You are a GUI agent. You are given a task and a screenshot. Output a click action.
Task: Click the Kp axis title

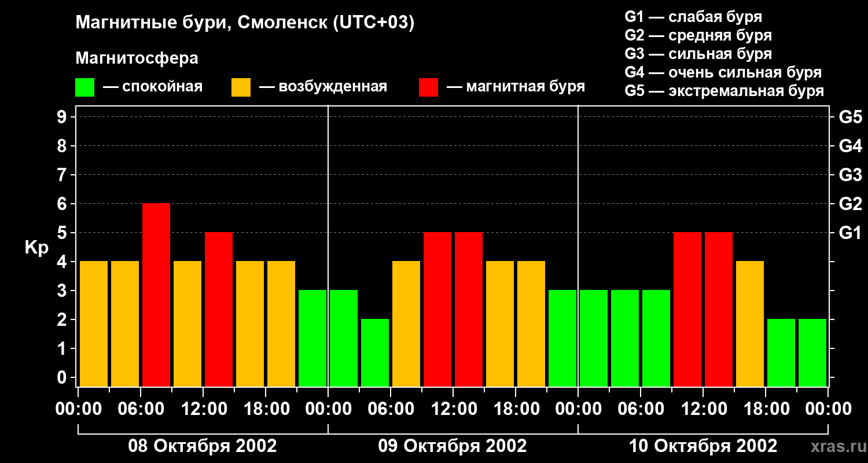pyautogui.click(x=36, y=249)
